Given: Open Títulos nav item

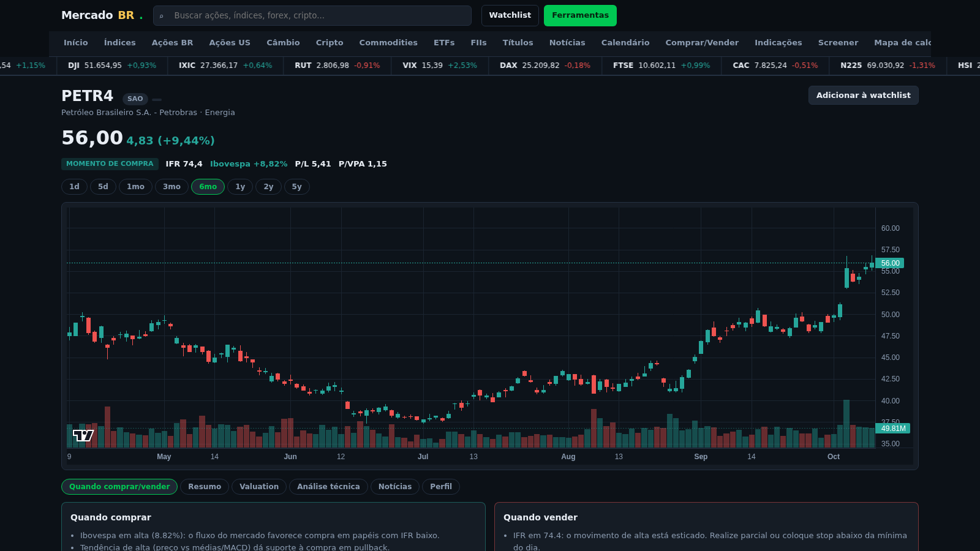Looking at the screenshot, I should tap(518, 43).
